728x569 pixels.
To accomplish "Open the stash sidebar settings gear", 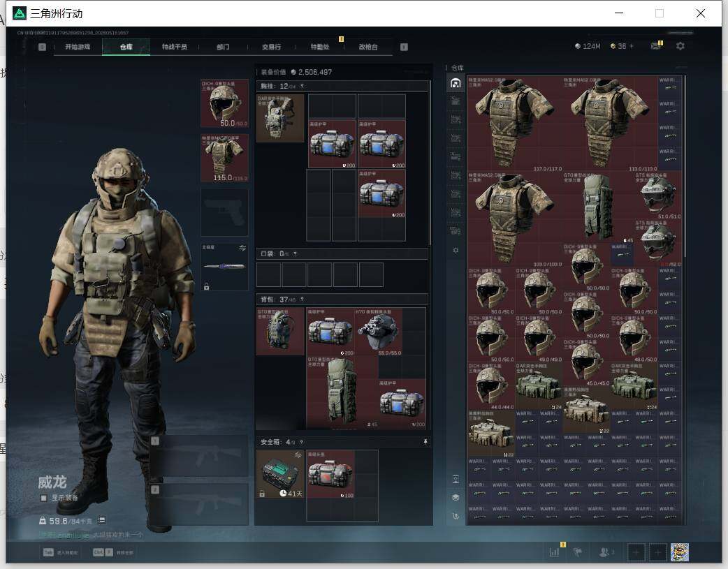I will tap(456, 250).
